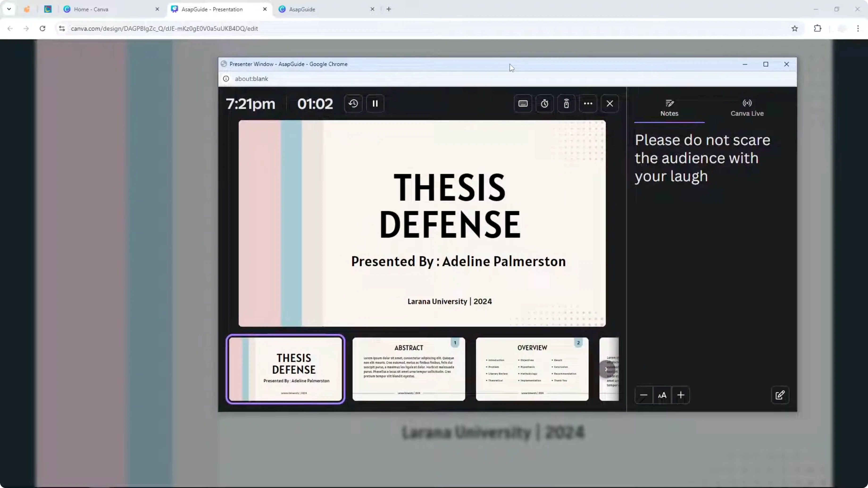The image size is (868, 488).
Task: Close the Home - Canva tab
Action: 157,9
